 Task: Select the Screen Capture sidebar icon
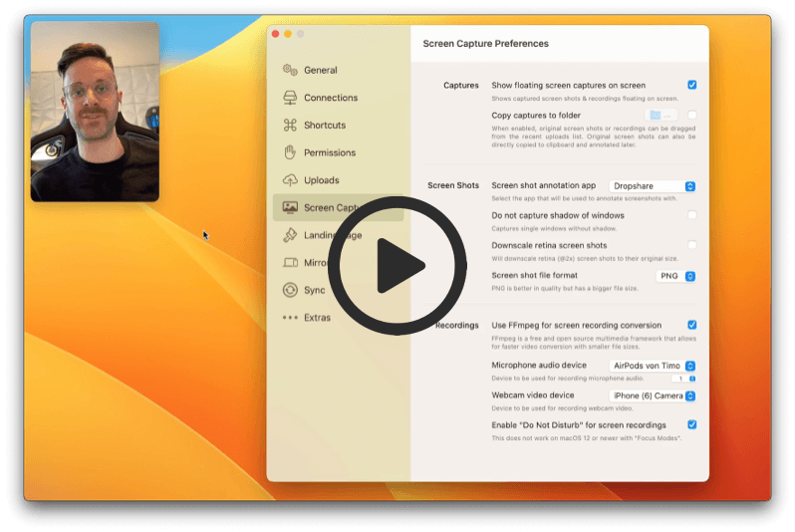pyautogui.click(x=290, y=207)
